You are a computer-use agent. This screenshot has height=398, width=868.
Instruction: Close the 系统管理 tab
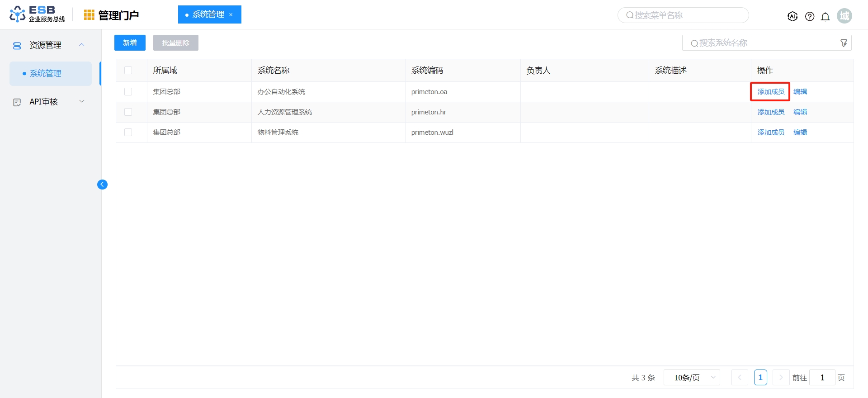[x=231, y=15]
